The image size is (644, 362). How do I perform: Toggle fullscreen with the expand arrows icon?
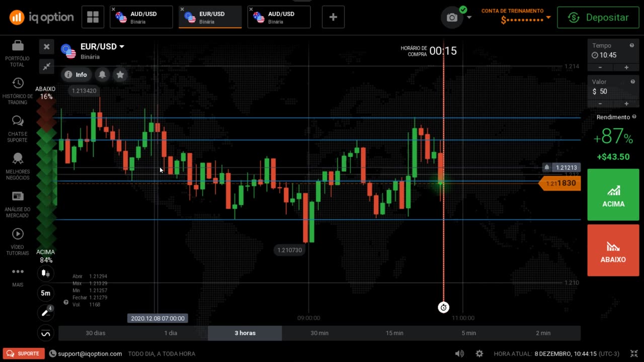633,353
